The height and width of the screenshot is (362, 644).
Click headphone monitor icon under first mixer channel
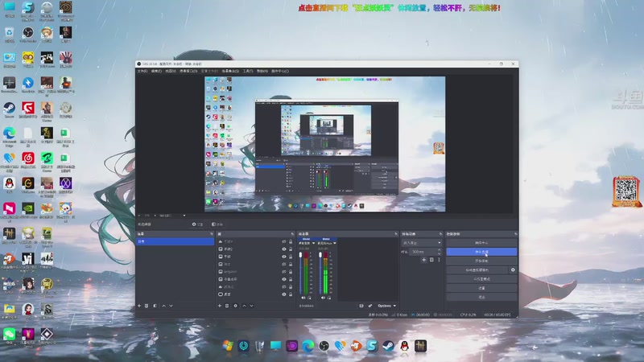pos(310,298)
